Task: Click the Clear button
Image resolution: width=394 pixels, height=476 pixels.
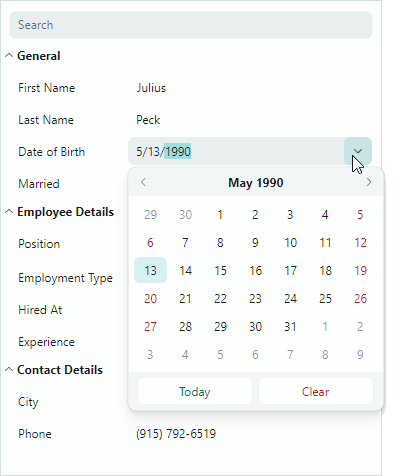Action: (x=316, y=391)
